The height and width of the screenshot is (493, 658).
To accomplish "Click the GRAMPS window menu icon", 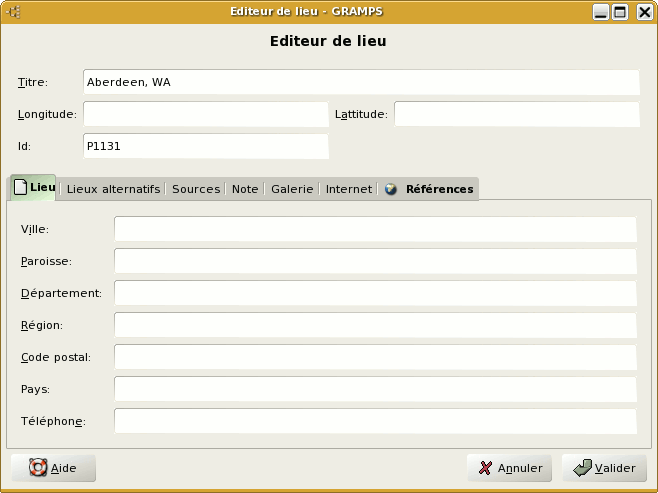I will 15,13.
